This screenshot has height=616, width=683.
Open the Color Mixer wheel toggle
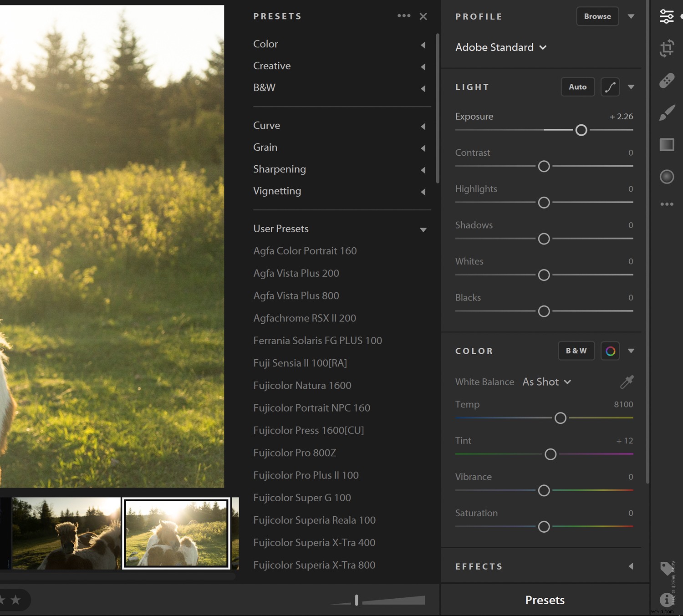click(610, 351)
